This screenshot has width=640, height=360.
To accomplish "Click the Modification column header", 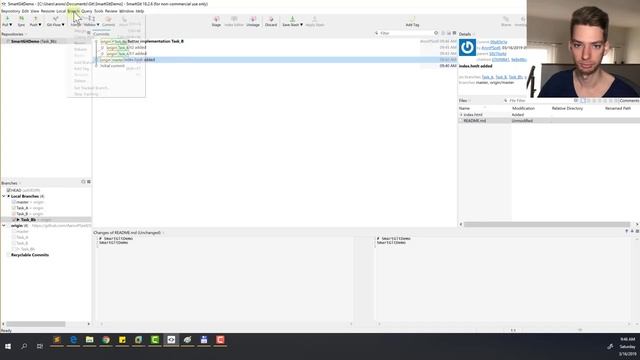I will pyautogui.click(x=523, y=109).
